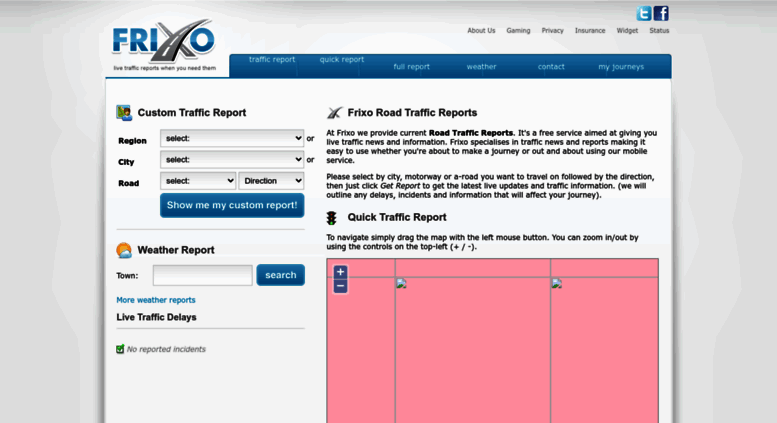Click the Custom Traffic Report heading icon
Viewport: 777px width, 423px height.
point(124,112)
